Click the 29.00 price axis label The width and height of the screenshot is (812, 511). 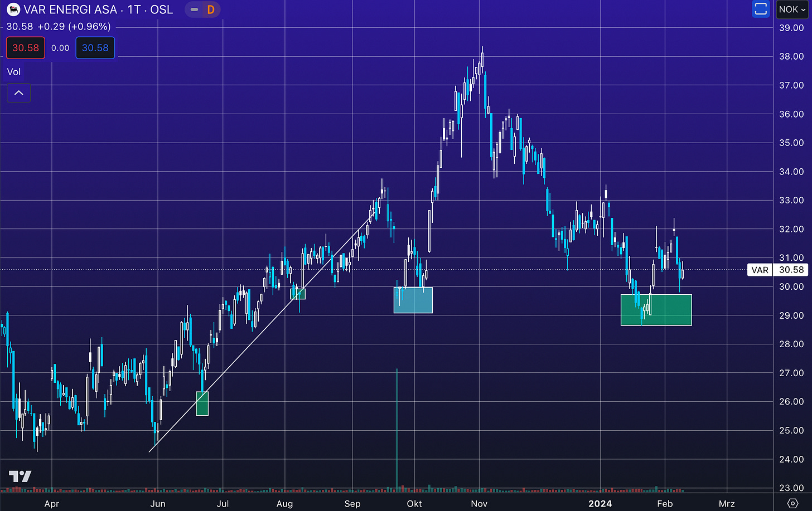click(791, 315)
